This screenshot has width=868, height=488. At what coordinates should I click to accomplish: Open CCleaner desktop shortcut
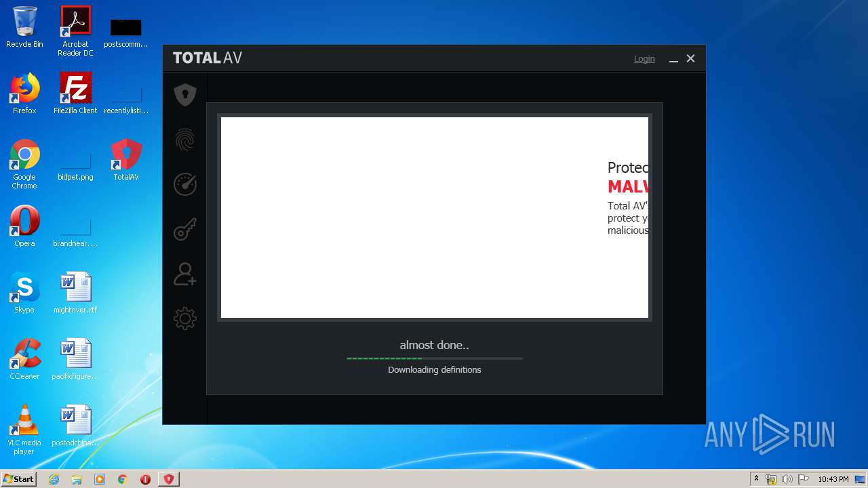[x=24, y=359]
